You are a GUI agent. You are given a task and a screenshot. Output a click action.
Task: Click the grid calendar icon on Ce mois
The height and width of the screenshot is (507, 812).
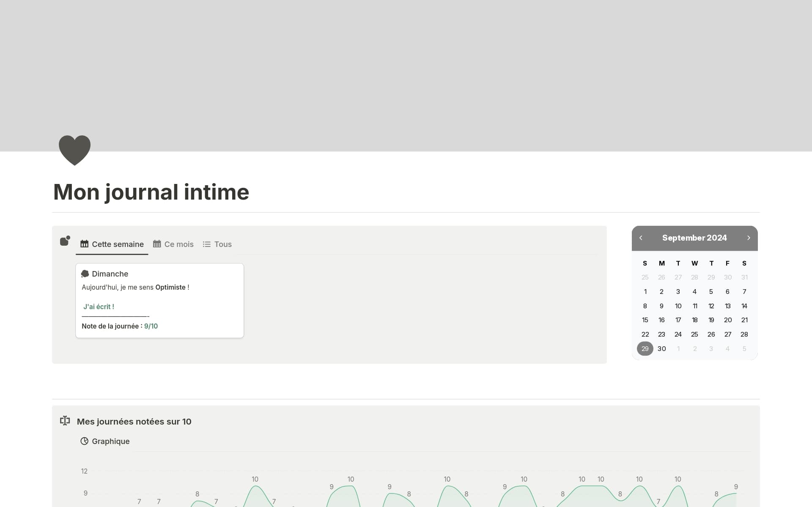[x=157, y=244]
